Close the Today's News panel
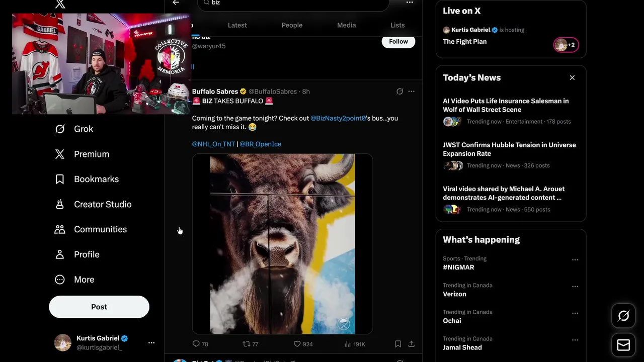This screenshot has width=644, height=362. point(572,78)
